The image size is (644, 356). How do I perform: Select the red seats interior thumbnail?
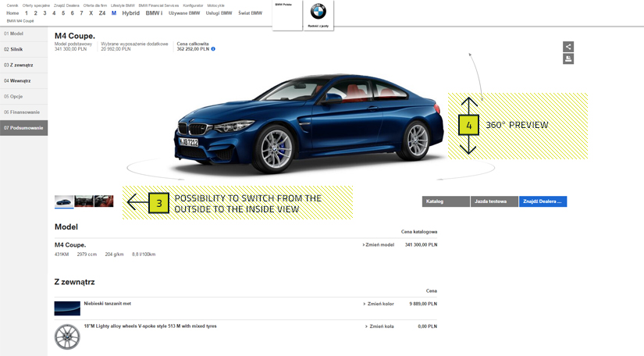pos(104,201)
